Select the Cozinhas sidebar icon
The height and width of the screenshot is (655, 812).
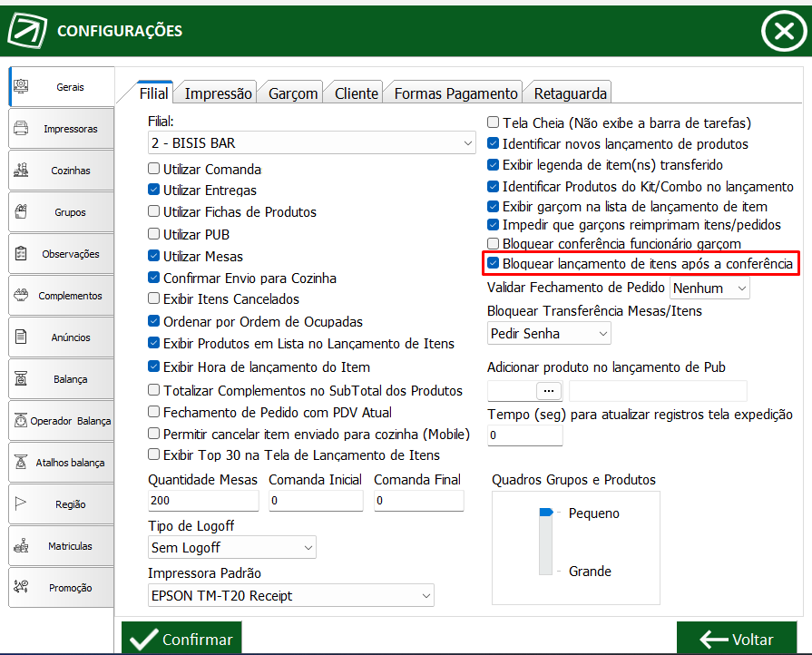point(21,170)
